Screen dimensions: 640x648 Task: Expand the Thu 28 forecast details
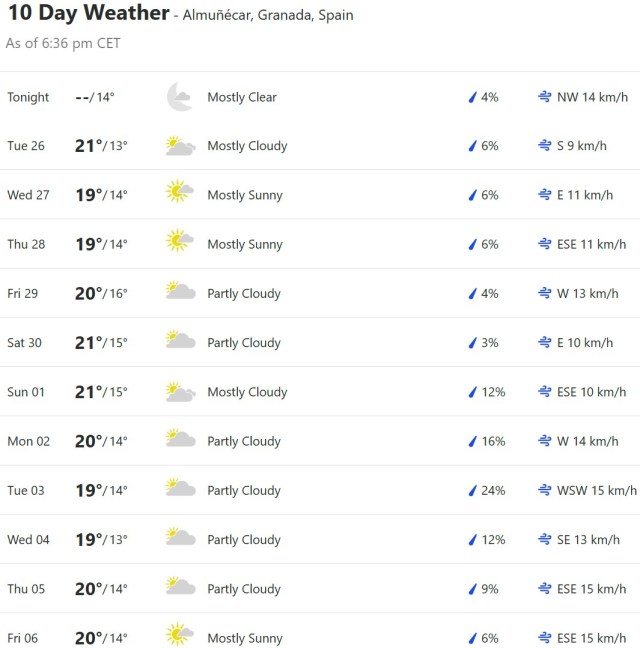[320, 244]
